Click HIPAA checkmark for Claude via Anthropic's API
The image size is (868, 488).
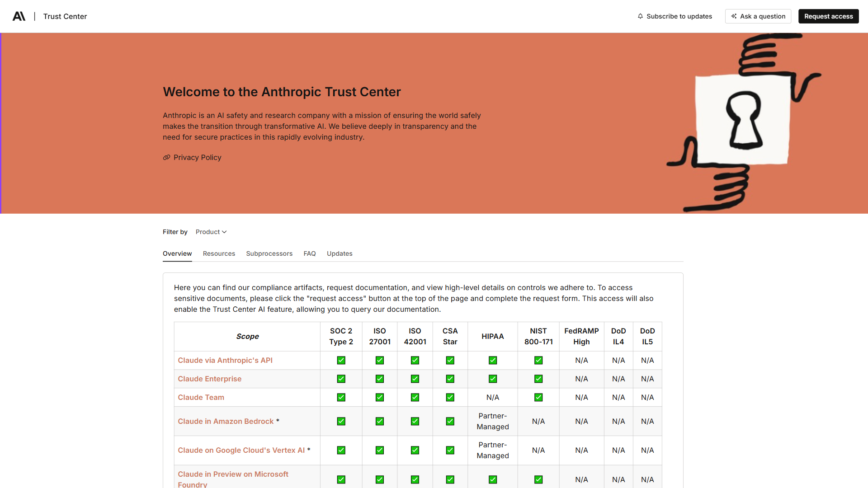click(493, 360)
